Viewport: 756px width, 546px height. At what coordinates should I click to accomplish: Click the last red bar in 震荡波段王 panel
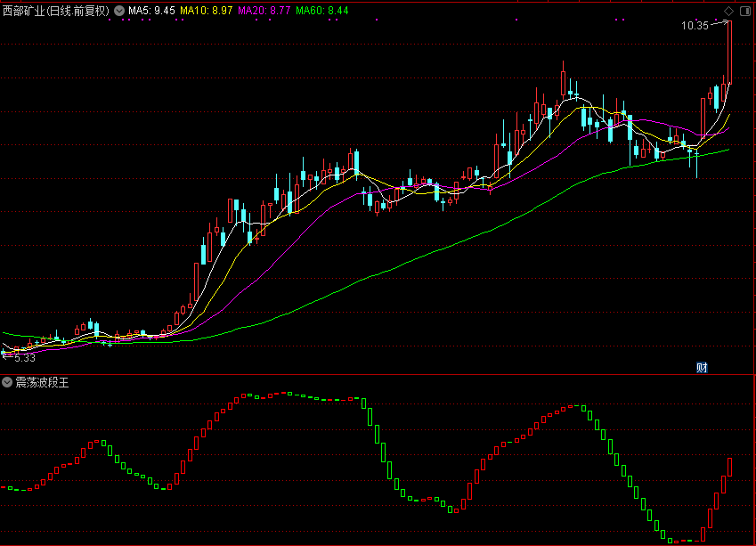pos(729,466)
